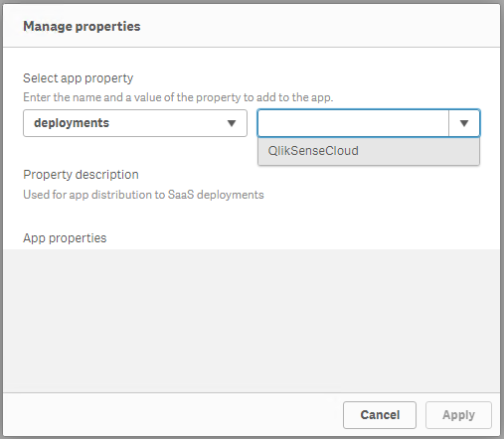Click the 'Select app property' label
Viewport: 504px width, 439px height.
[x=79, y=78]
